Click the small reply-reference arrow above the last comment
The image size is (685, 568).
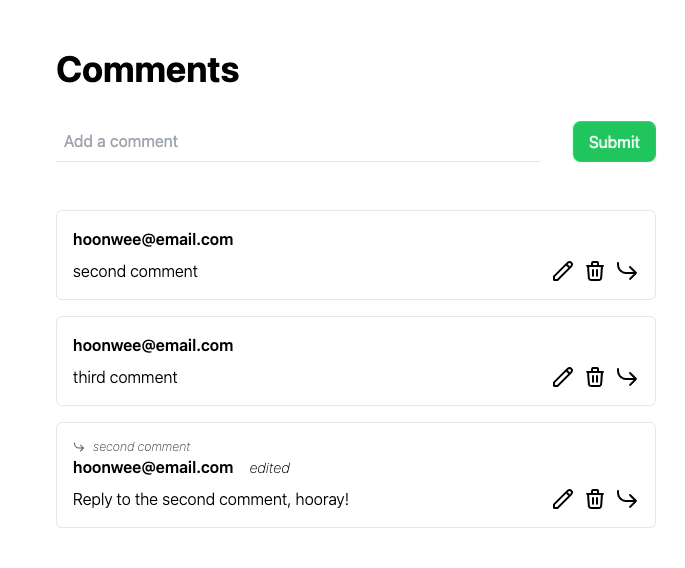[79, 447]
